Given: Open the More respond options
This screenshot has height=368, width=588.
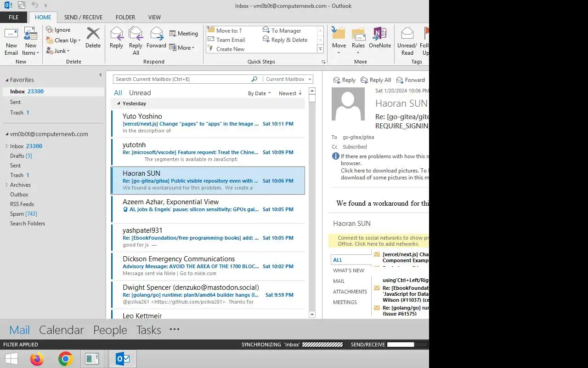Looking at the screenshot, I should click(182, 48).
